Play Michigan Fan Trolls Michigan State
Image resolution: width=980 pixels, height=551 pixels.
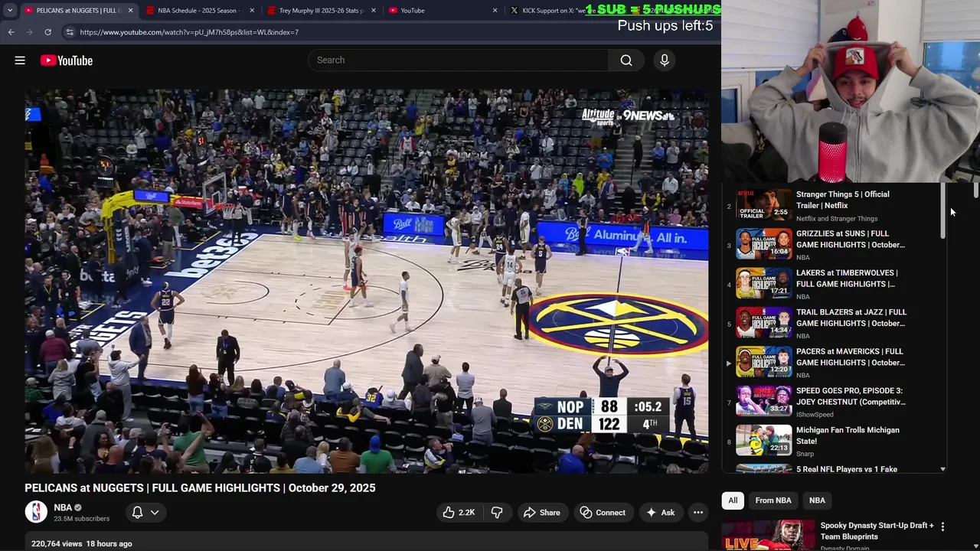click(x=848, y=435)
